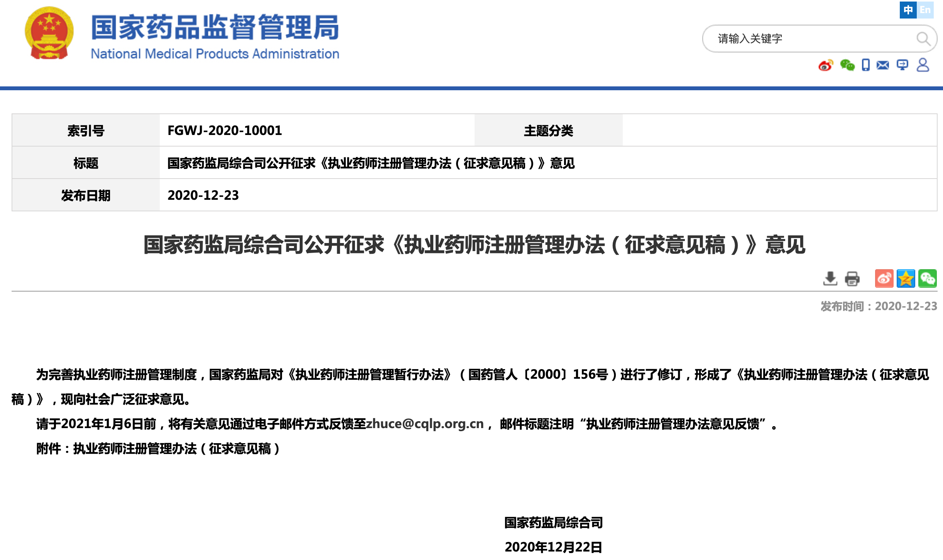
Task: Click the header Weibo icon
Action: click(x=825, y=66)
